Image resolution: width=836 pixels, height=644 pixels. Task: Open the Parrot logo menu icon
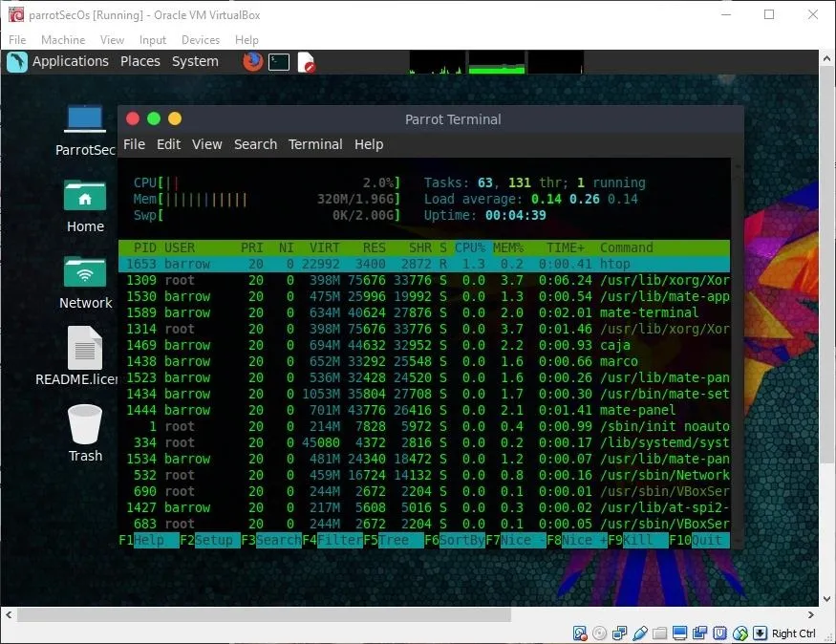pyautogui.click(x=16, y=62)
